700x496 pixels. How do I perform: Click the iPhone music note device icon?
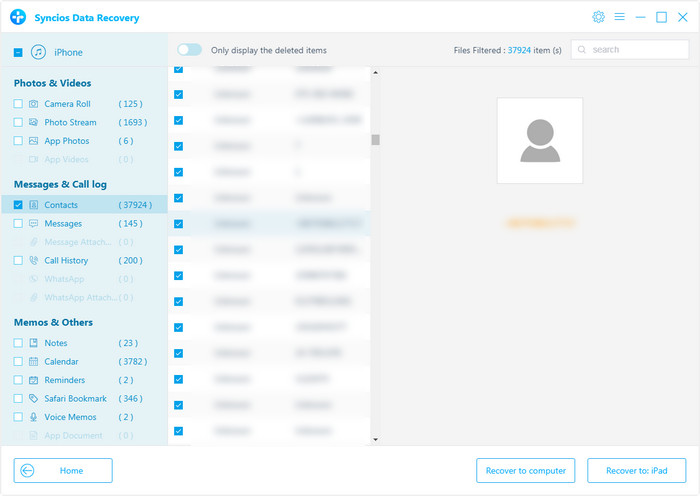[x=38, y=52]
